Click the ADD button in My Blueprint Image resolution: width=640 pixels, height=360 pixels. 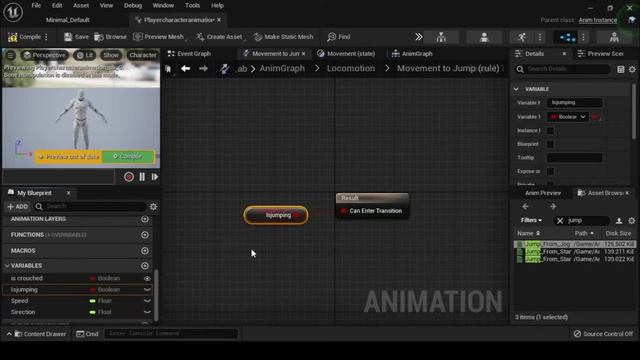coord(18,207)
